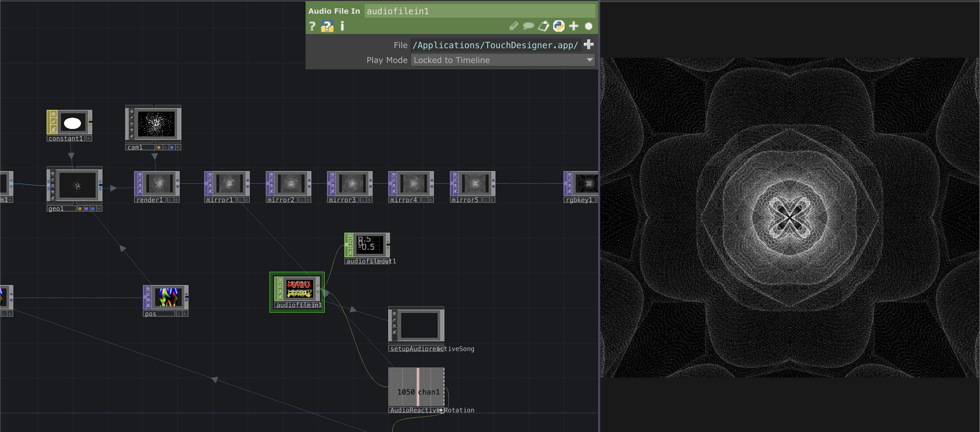Viewport: 980px width, 432px height.
Task: Toggle lock flag on cam1 node
Action: click(x=132, y=136)
